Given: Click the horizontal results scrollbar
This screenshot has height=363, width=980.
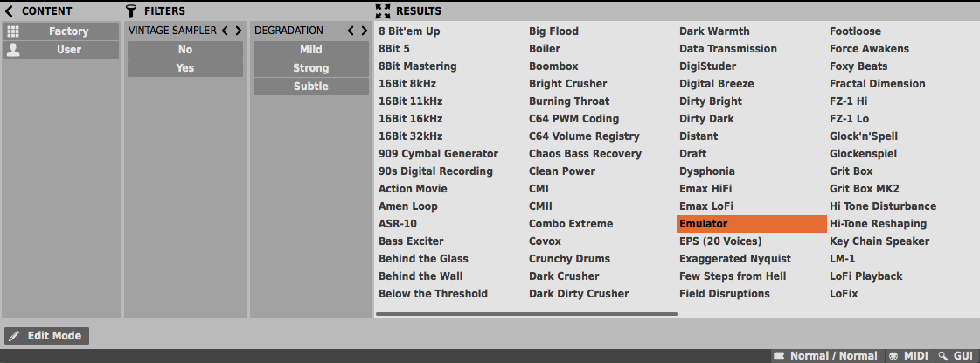Looking at the screenshot, I should click(526, 313).
